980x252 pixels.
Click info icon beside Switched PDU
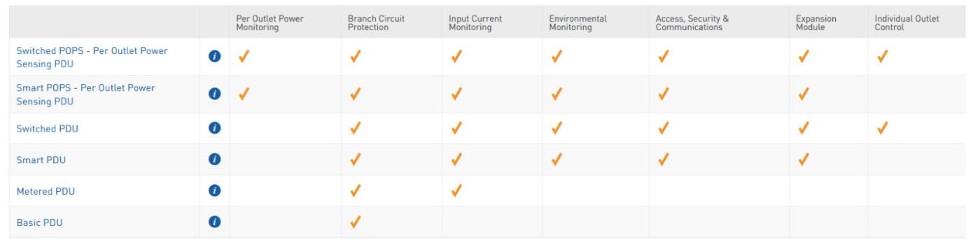pyautogui.click(x=215, y=128)
